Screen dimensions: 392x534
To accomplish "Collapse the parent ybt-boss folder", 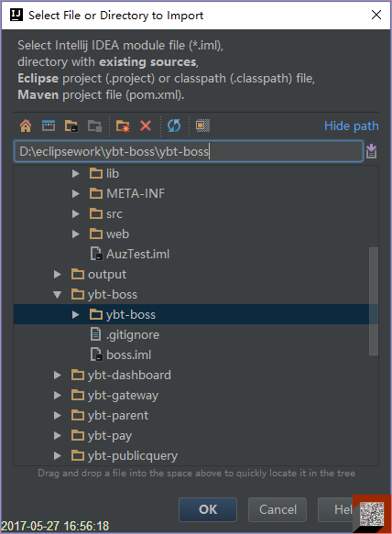I will pyautogui.click(x=58, y=294).
